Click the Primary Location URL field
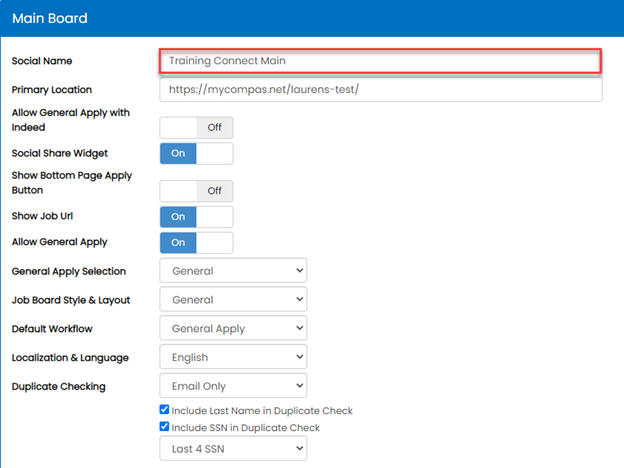Image resolution: width=624 pixels, height=468 pixels. (x=380, y=90)
